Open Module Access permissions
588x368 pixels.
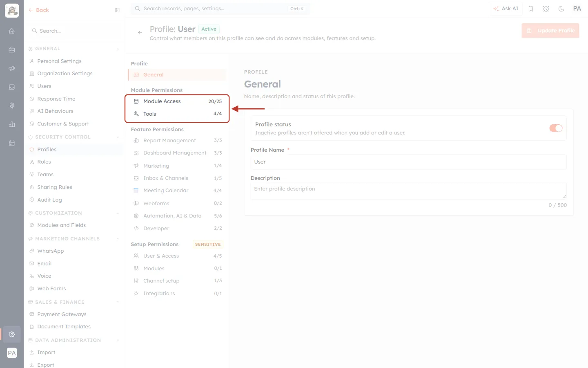(x=177, y=101)
